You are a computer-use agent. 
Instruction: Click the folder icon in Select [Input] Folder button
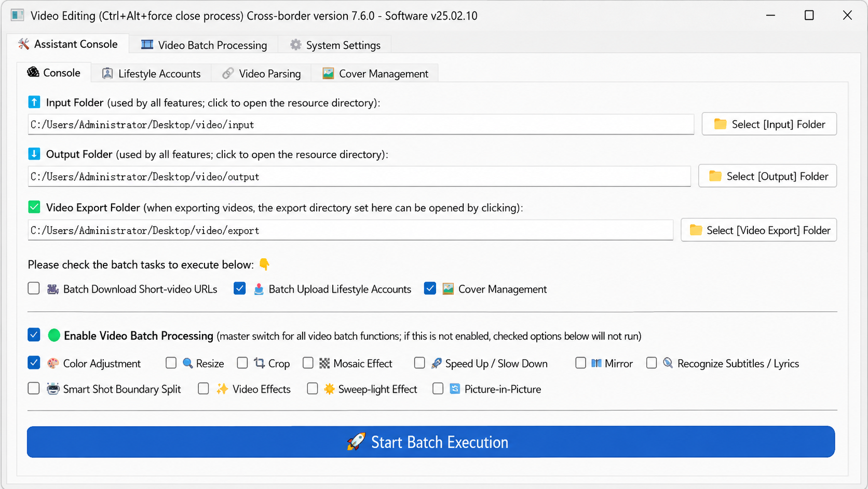coord(720,124)
